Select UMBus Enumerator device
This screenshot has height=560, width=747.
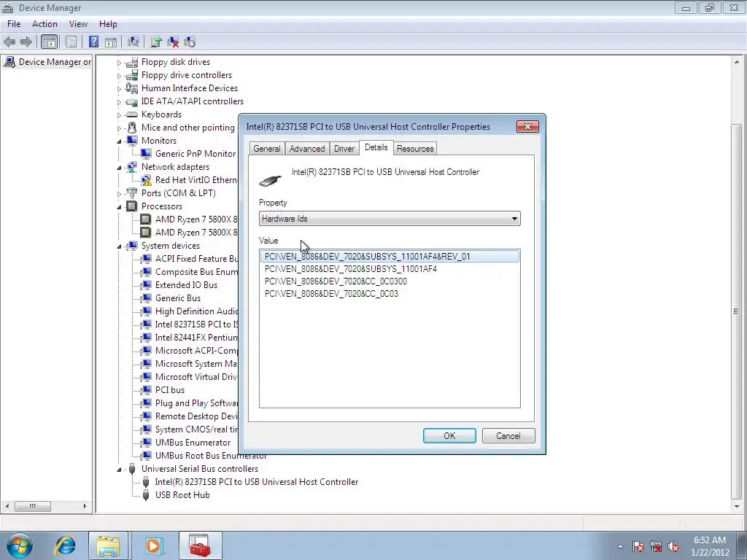click(193, 443)
